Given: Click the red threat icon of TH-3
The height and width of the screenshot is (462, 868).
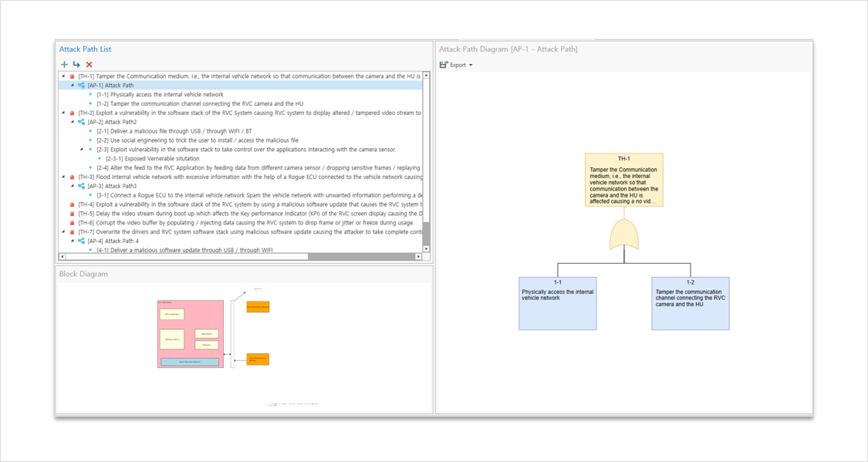Looking at the screenshot, I should 72,177.
